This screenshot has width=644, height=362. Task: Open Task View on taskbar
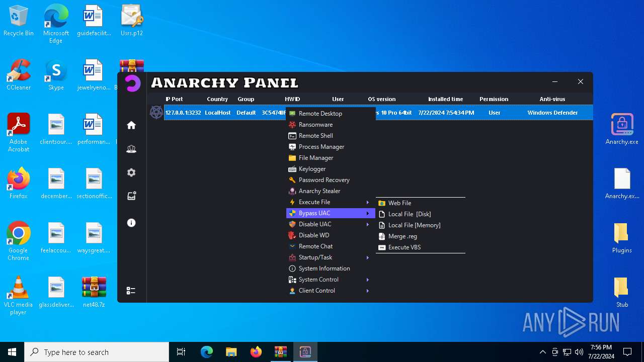coord(181,352)
